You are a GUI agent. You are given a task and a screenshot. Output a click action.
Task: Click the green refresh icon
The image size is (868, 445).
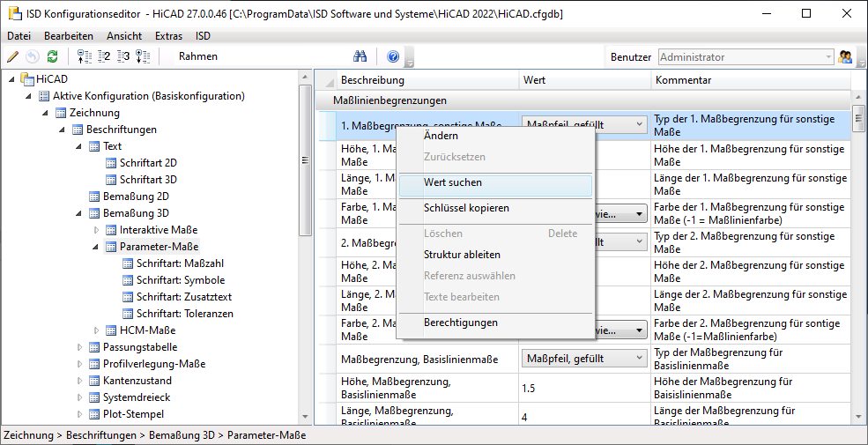pos(52,56)
